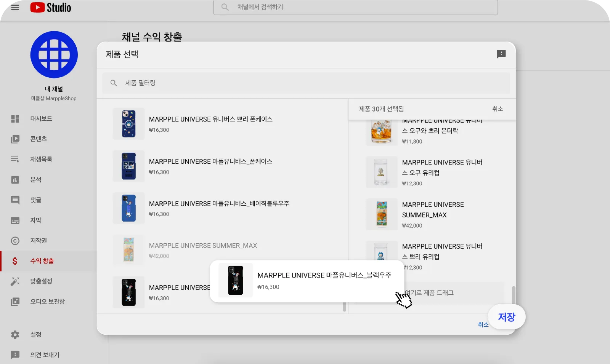
Task: Open 재생목록 in the sidebar
Action: [41, 159]
